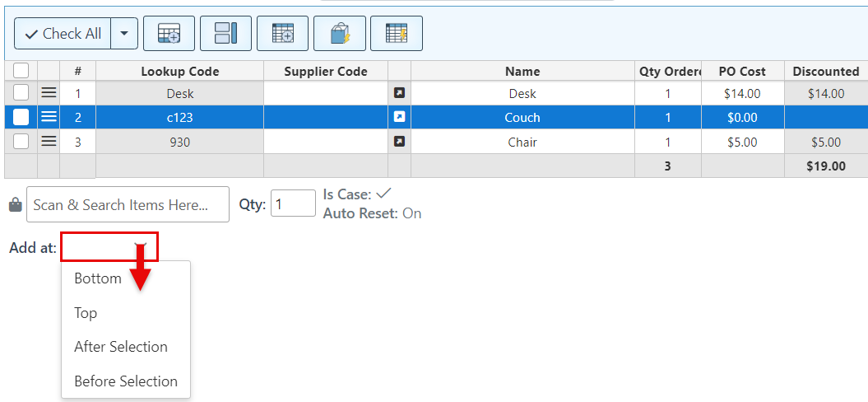Screen dimensions: 868x402
Task: Tick the checkbox for the Desk row
Action: pyautogui.click(x=21, y=93)
